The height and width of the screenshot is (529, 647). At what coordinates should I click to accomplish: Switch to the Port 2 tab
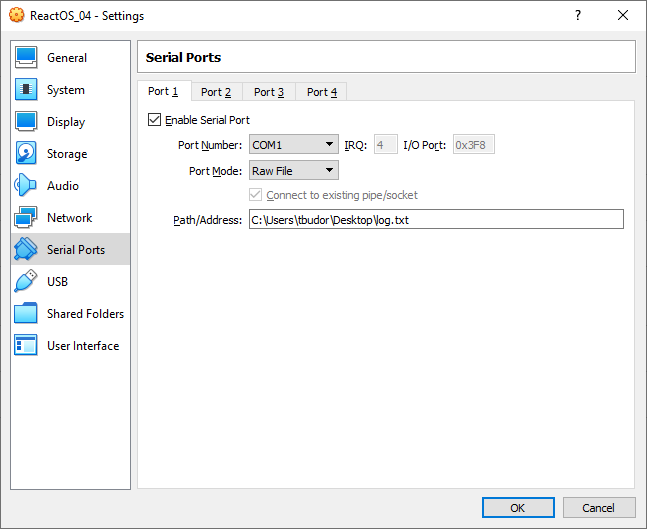pyautogui.click(x=216, y=92)
